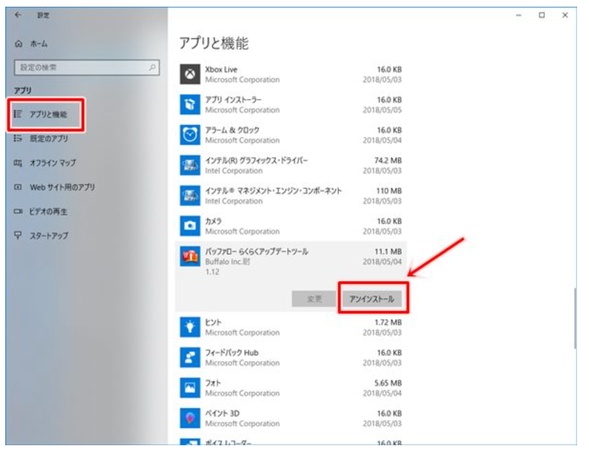The width and height of the screenshot is (589, 450).
Task: Select the カメラ name text
Action: pyautogui.click(x=213, y=221)
